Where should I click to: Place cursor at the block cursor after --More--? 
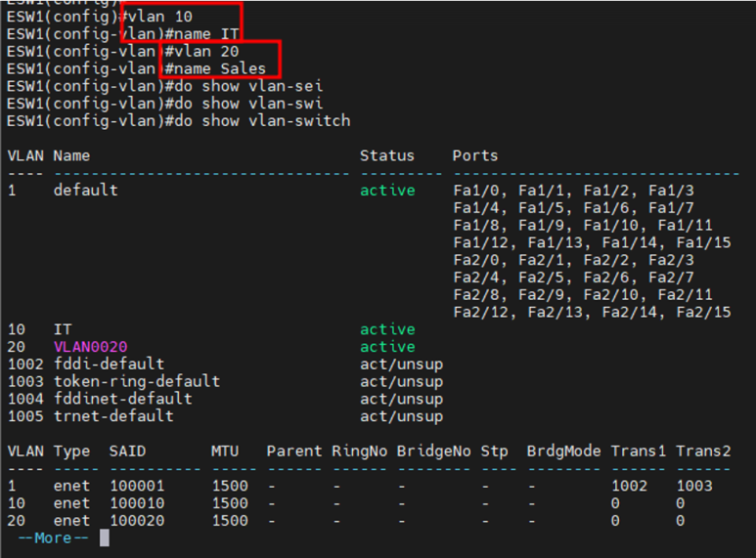click(104, 538)
